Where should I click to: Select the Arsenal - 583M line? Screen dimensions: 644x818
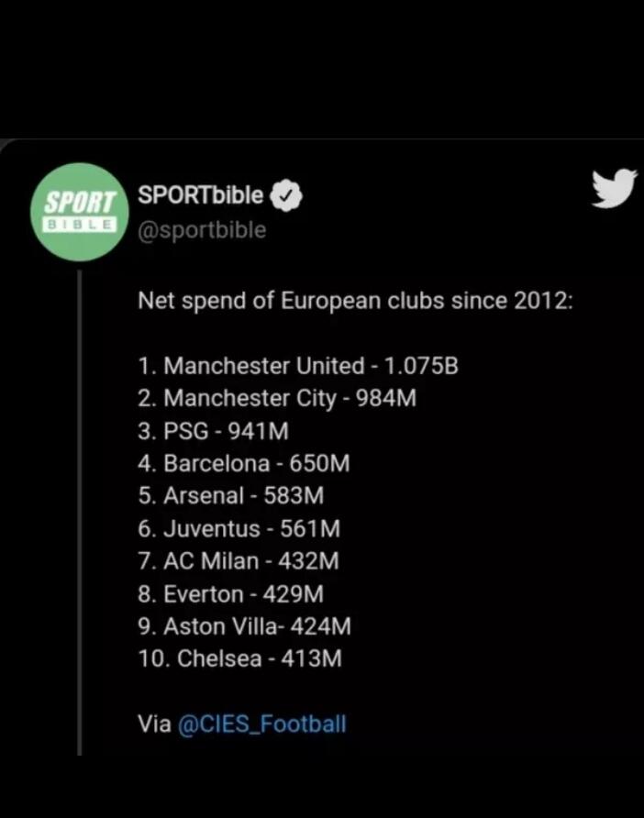[231, 496]
